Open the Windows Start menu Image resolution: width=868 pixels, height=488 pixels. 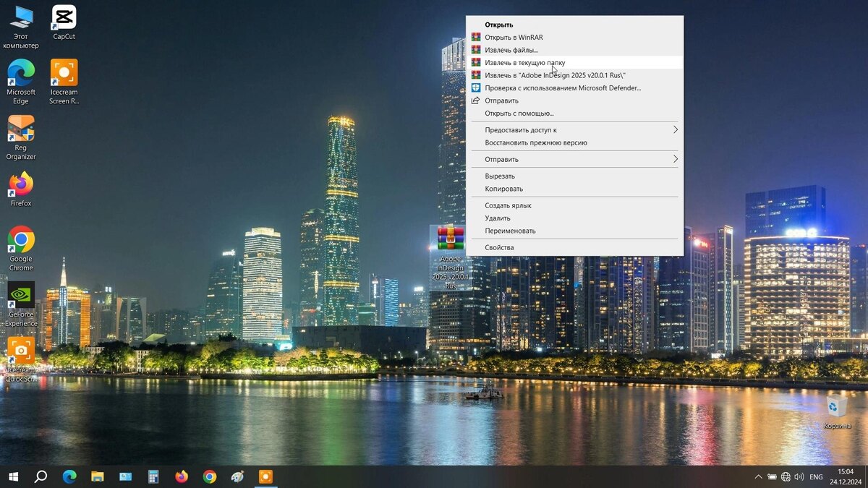pos(13,476)
